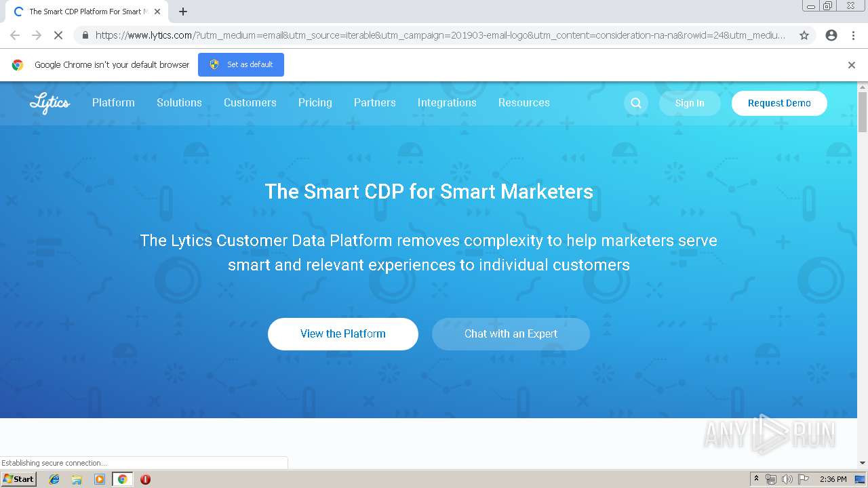The height and width of the screenshot is (488, 868).
Task: Open the Platform menu
Action: coord(113,103)
